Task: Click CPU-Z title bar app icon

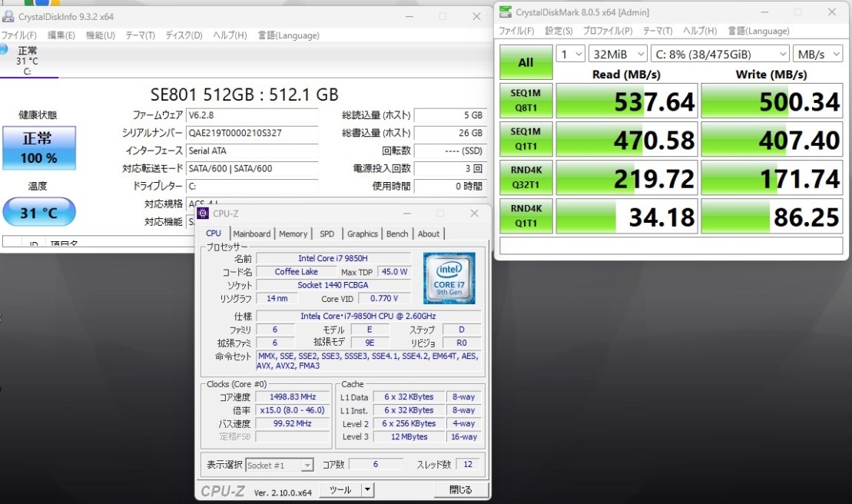Action: pyautogui.click(x=204, y=214)
